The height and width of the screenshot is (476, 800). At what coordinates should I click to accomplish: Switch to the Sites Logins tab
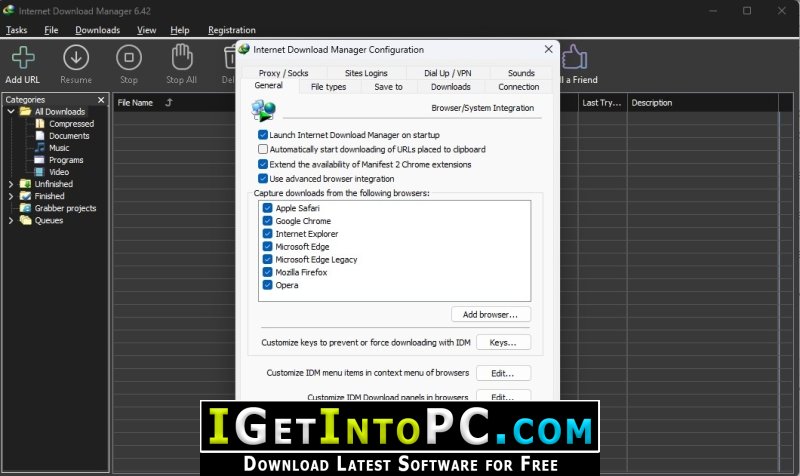(366, 73)
